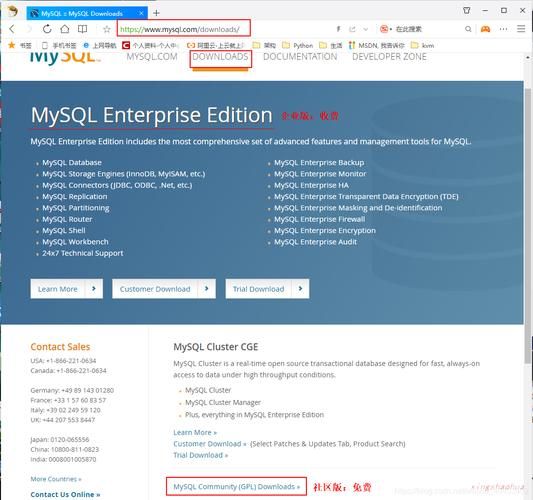Open the kvm bookmarks folder
Viewport: 533px width, 500px height.
422,45
